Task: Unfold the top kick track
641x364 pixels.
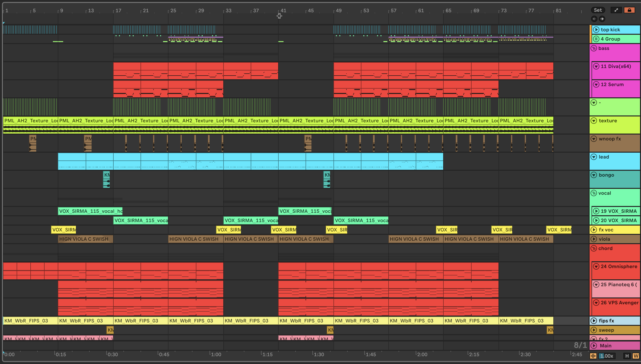Action: point(596,30)
